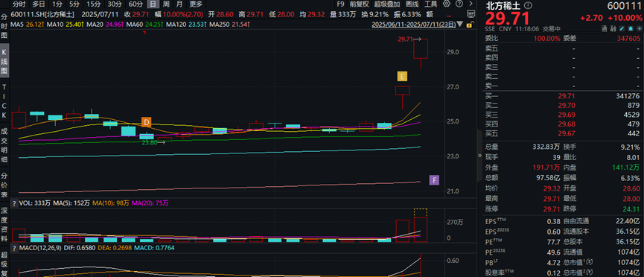
Task: Open the F9 button
Action: pyautogui.click(x=340, y=4)
